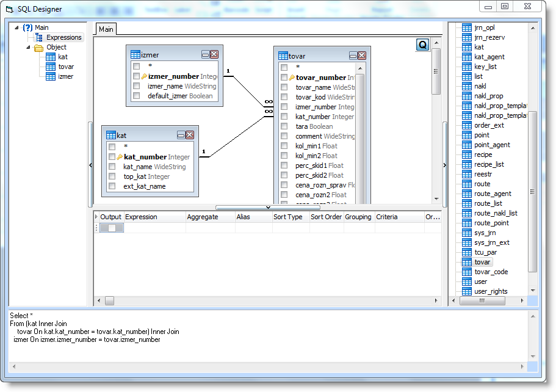Image resolution: width=556 pixels, height=392 pixels.
Task: Check the default_izmer field checkbox
Action: 137,96
